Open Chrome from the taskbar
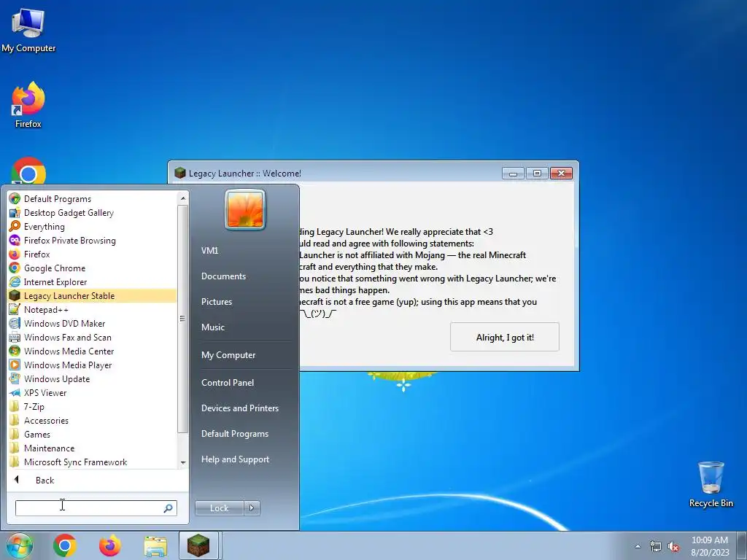 click(x=65, y=545)
